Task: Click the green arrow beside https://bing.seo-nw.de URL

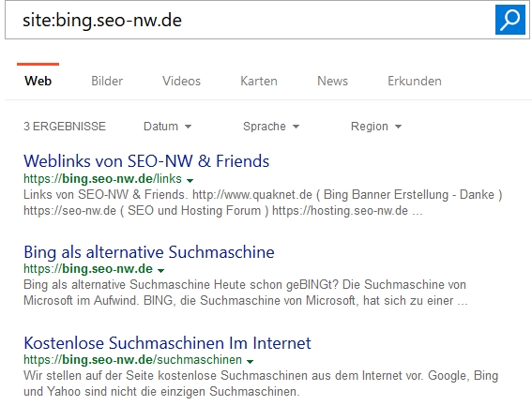Action: click(161, 271)
